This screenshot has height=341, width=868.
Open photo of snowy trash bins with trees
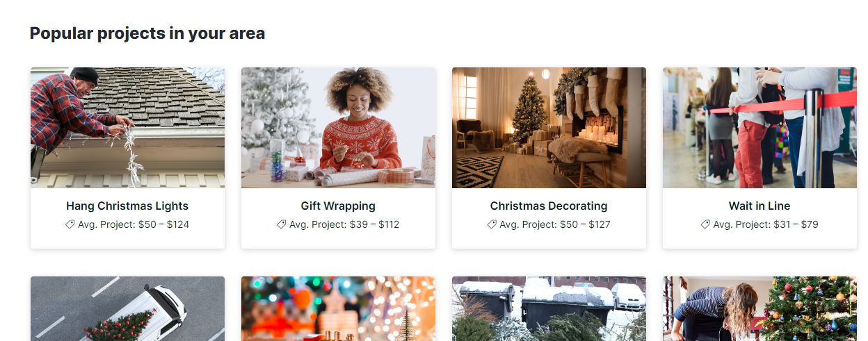[549, 309]
